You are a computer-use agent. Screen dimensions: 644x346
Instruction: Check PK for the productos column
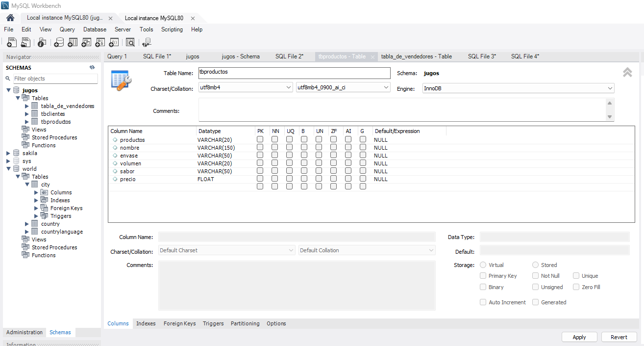[x=260, y=139]
